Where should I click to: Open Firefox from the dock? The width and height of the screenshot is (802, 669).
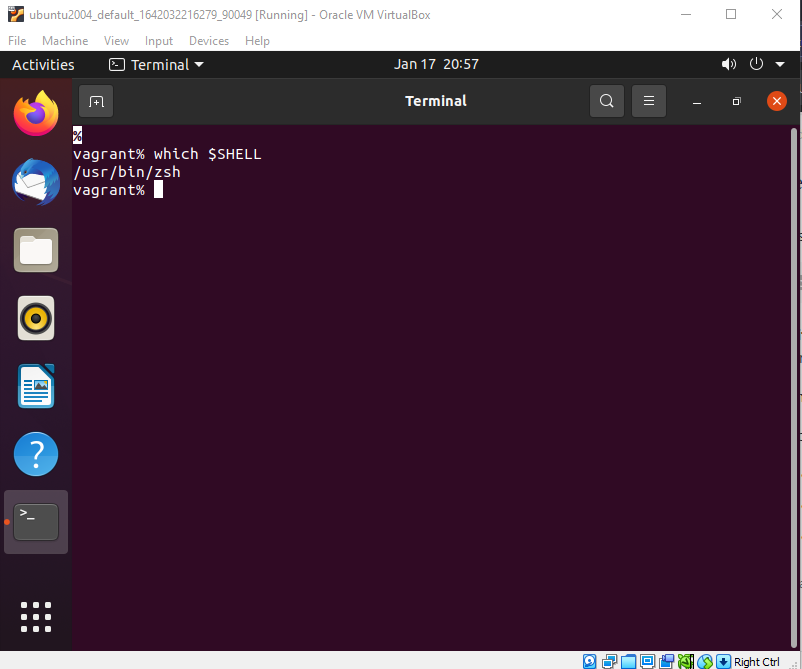pos(36,113)
